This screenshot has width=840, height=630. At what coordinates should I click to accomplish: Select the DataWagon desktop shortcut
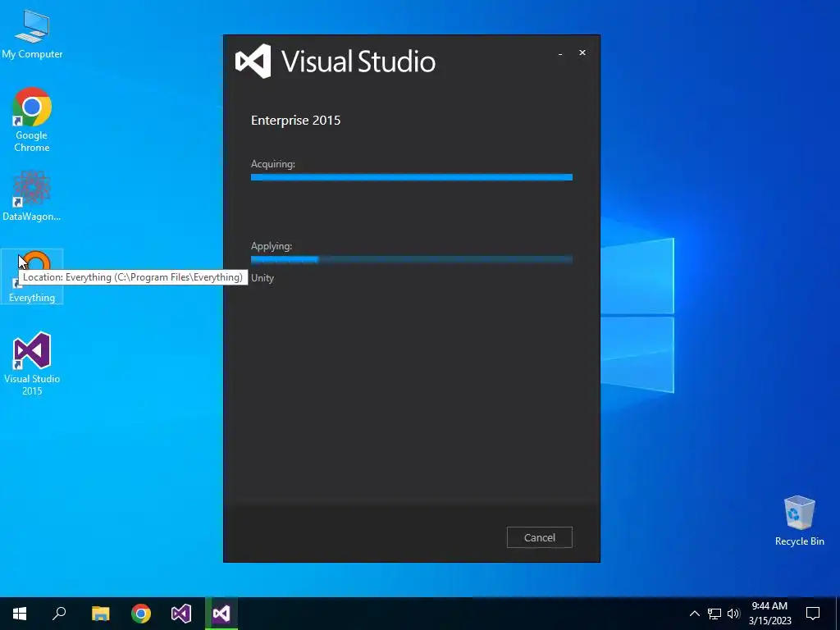[32, 196]
